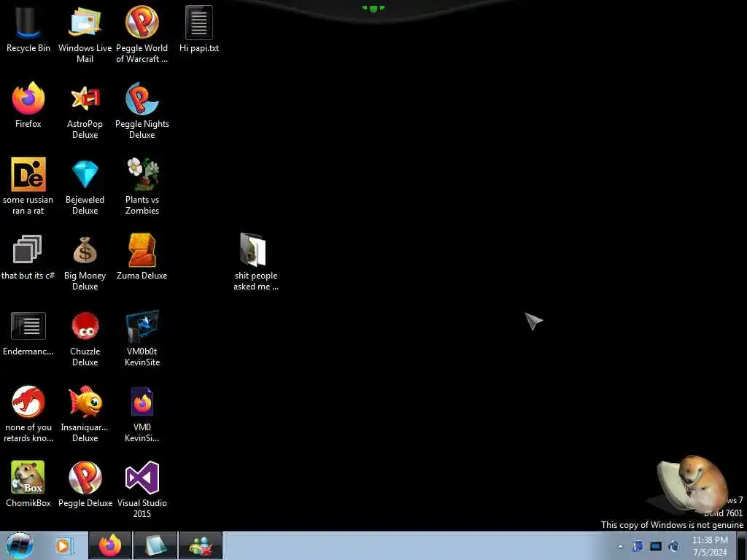Switch to notepad-like taskbar window button
This screenshot has height=560, width=747.
pos(155,545)
